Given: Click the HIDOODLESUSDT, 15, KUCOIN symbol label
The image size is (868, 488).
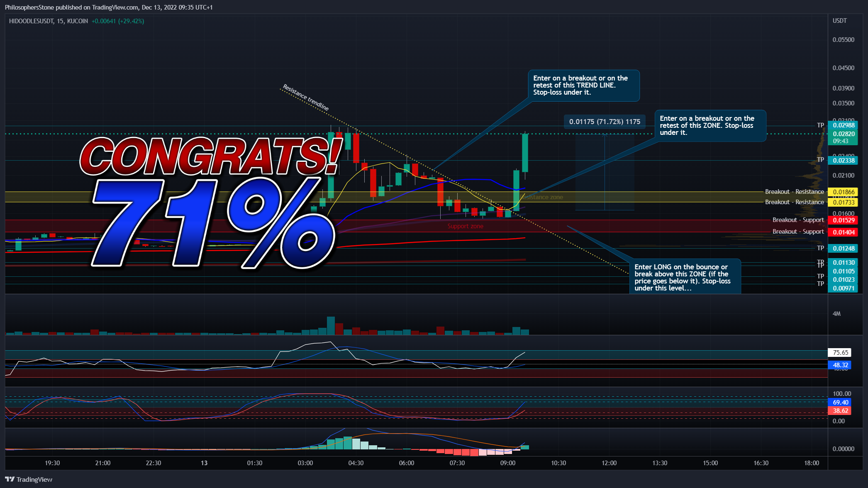Looking at the screenshot, I should pos(49,21).
